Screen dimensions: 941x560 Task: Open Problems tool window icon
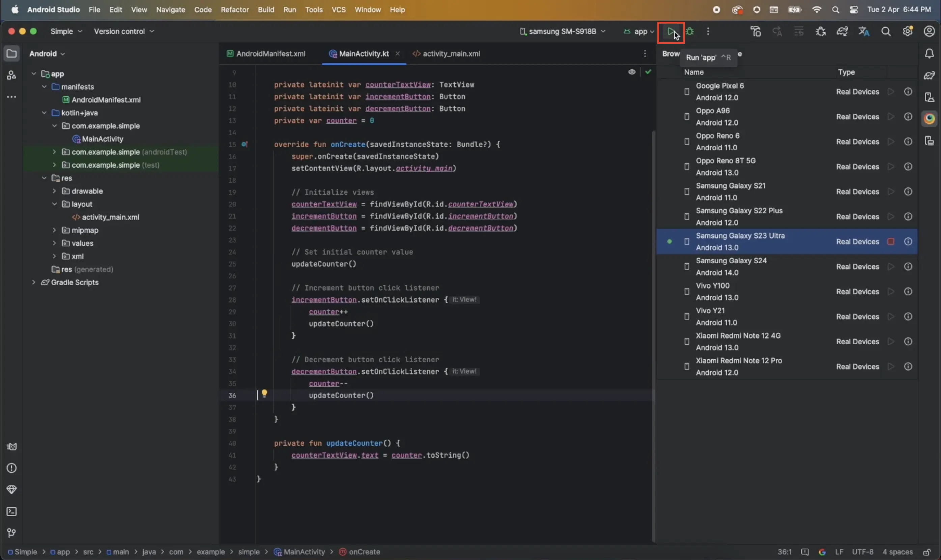12,468
